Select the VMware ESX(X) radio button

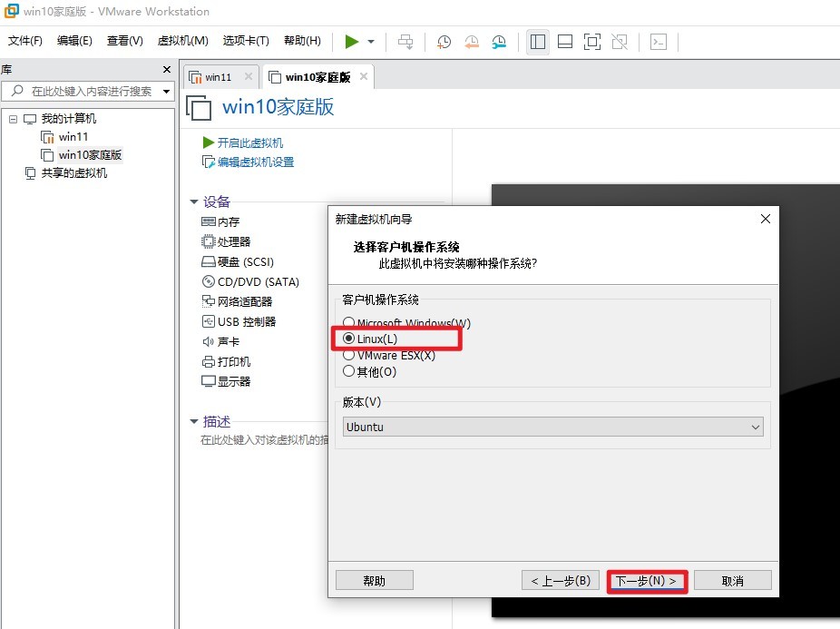click(x=348, y=355)
